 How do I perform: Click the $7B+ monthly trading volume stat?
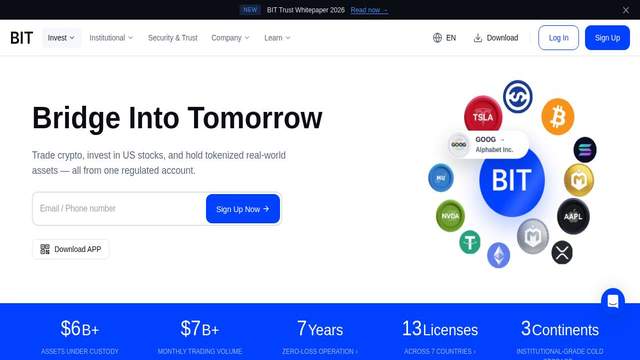pos(200,337)
